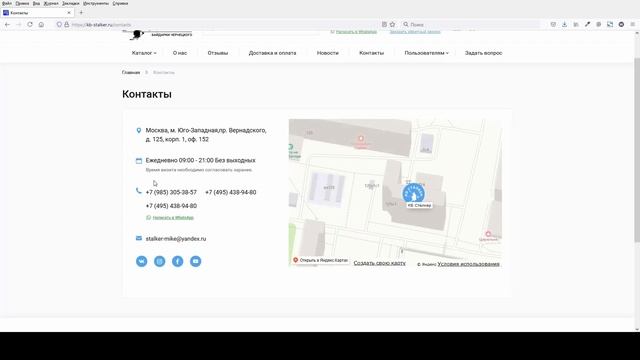Screen dimensions: 640x360
Task: Click callback request link in header
Action: coord(415,32)
